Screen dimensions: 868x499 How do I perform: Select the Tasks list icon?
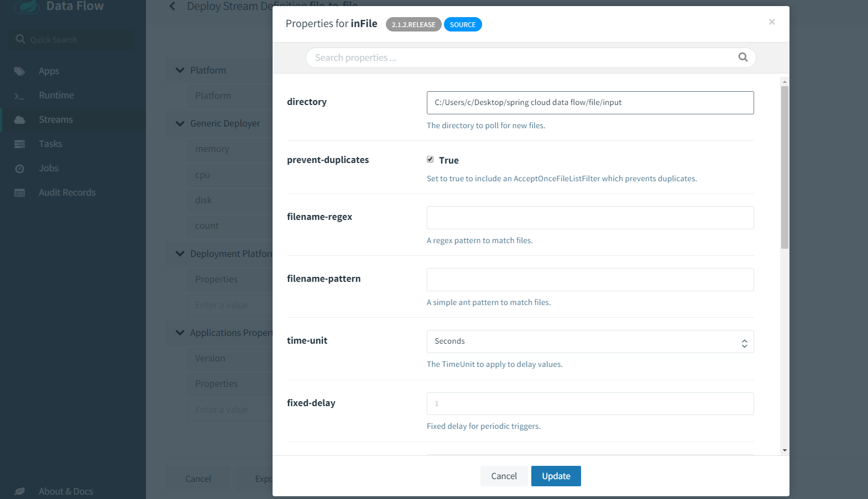click(x=20, y=144)
